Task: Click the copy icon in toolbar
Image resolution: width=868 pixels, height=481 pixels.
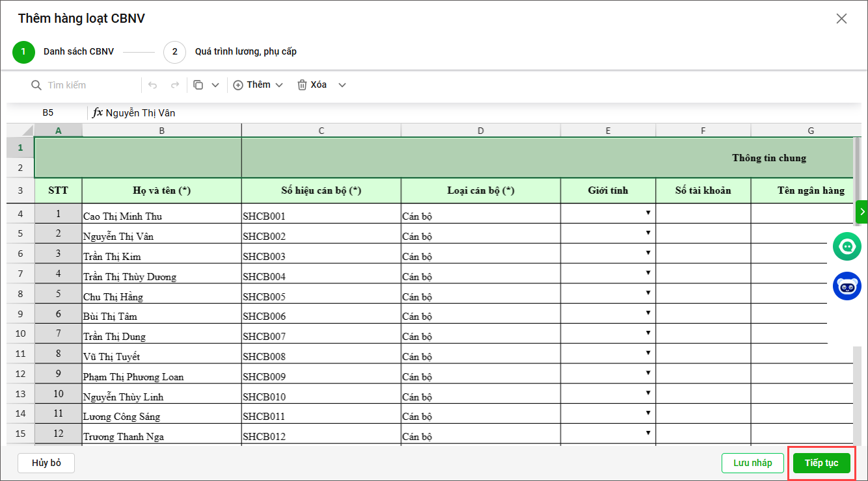Action: coord(198,85)
